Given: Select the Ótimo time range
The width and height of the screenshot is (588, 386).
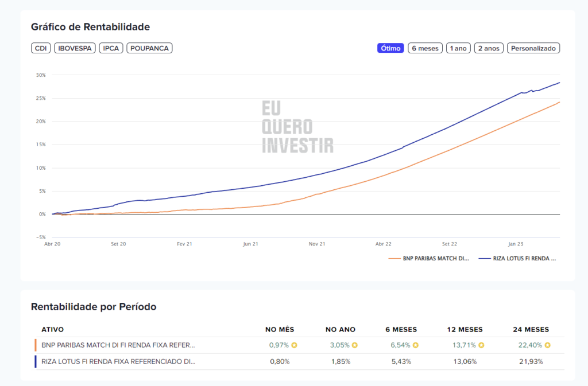Looking at the screenshot, I should pos(390,48).
